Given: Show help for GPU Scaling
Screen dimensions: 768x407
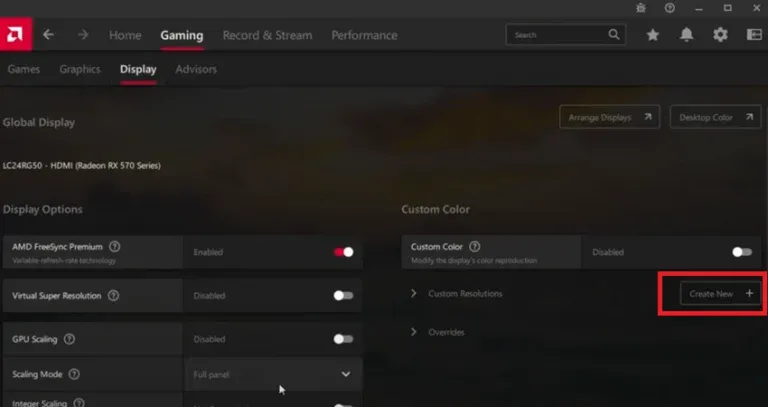Looking at the screenshot, I should point(70,339).
